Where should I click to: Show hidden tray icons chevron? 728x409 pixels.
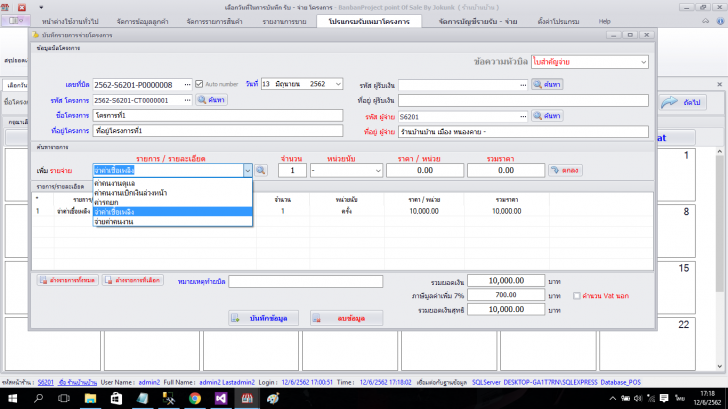pos(613,398)
